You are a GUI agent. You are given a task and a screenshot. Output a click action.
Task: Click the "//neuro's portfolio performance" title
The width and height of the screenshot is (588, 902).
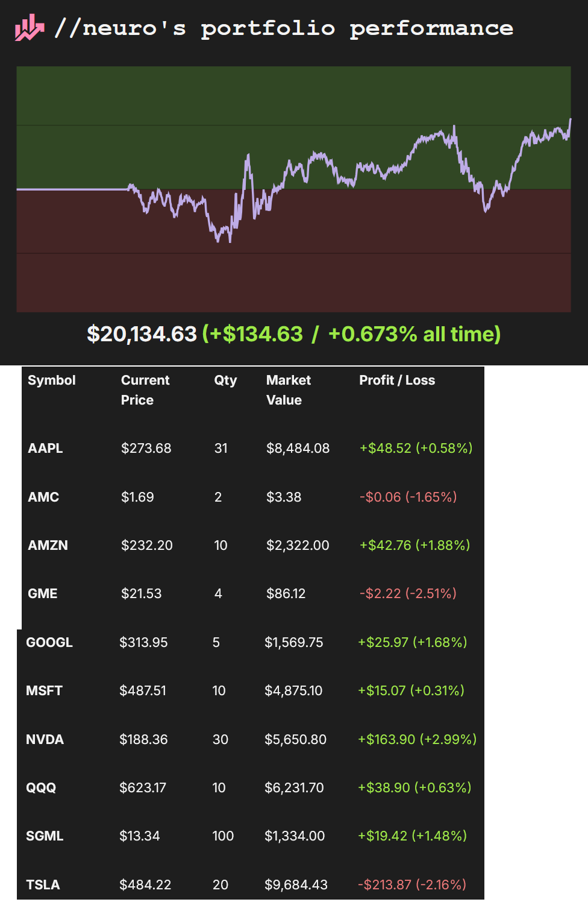click(284, 28)
